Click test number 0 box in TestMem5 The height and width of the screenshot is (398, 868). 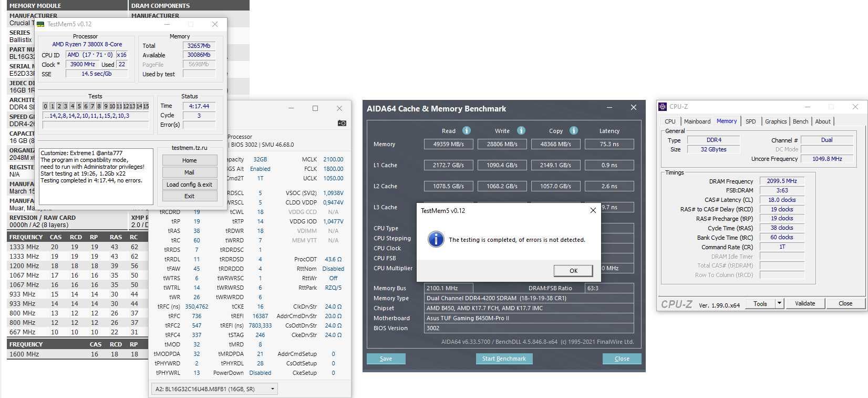click(46, 106)
